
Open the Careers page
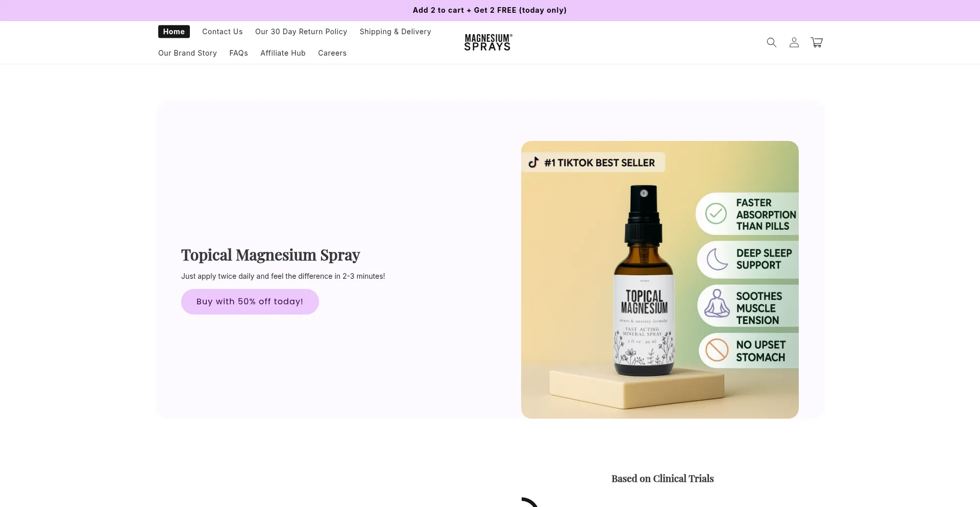tap(332, 53)
